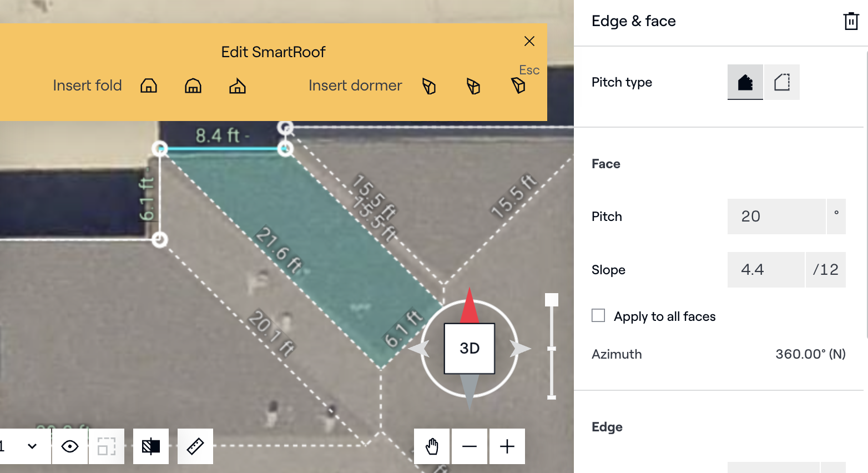Image resolution: width=868 pixels, height=473 pixels.
Task: Enable Apply to all faces checkbox
Action: [598, 316]
